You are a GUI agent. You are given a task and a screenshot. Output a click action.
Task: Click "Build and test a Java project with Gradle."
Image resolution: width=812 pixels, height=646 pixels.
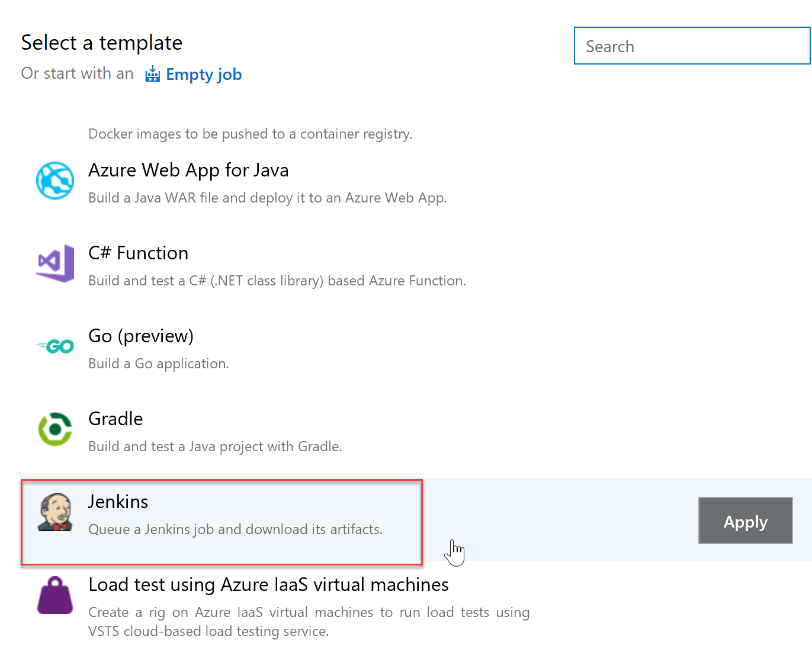(x=215, y=446)
